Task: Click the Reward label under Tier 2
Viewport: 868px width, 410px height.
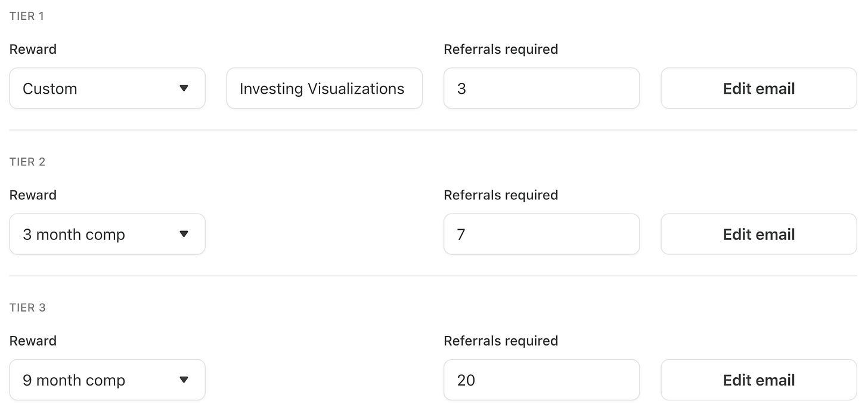Action: coord(33,195)
